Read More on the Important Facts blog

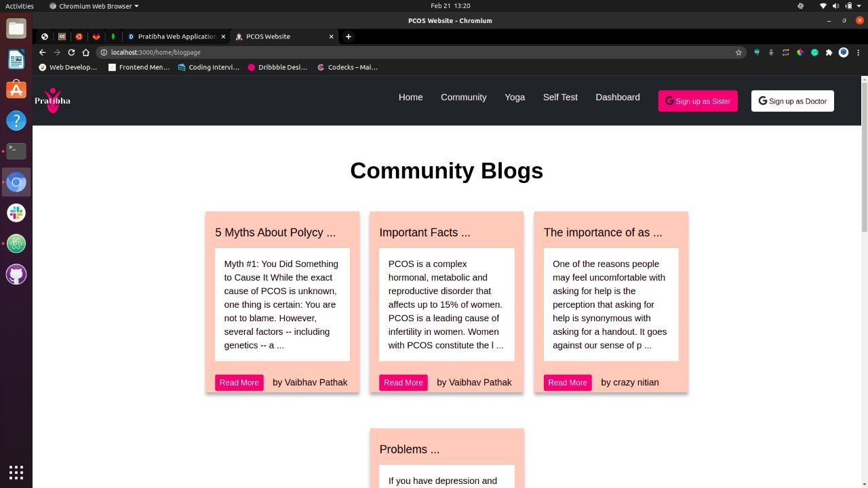point(403,382)
